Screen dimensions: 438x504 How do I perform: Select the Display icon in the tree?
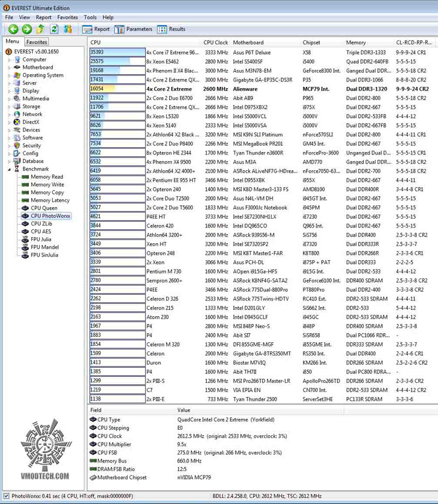(x=18, y=91)
